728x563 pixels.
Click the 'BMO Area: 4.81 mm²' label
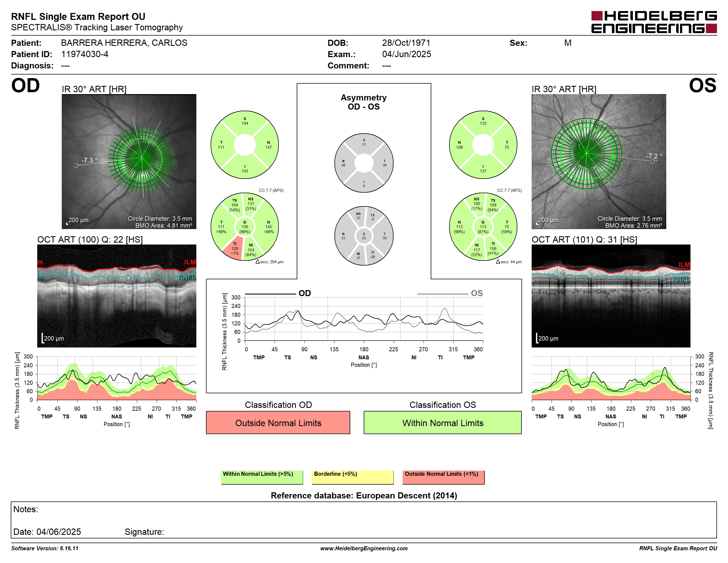(x=164, y=225)
